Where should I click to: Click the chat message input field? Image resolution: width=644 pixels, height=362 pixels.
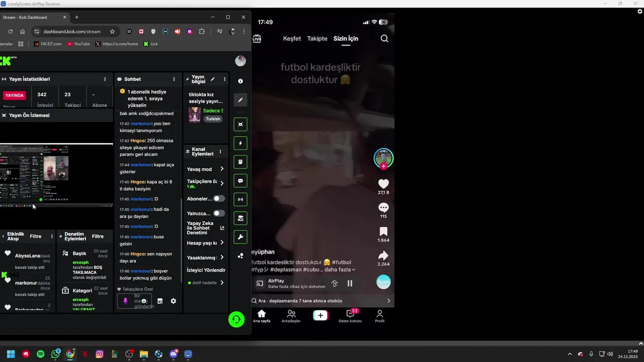pos(135,301)
